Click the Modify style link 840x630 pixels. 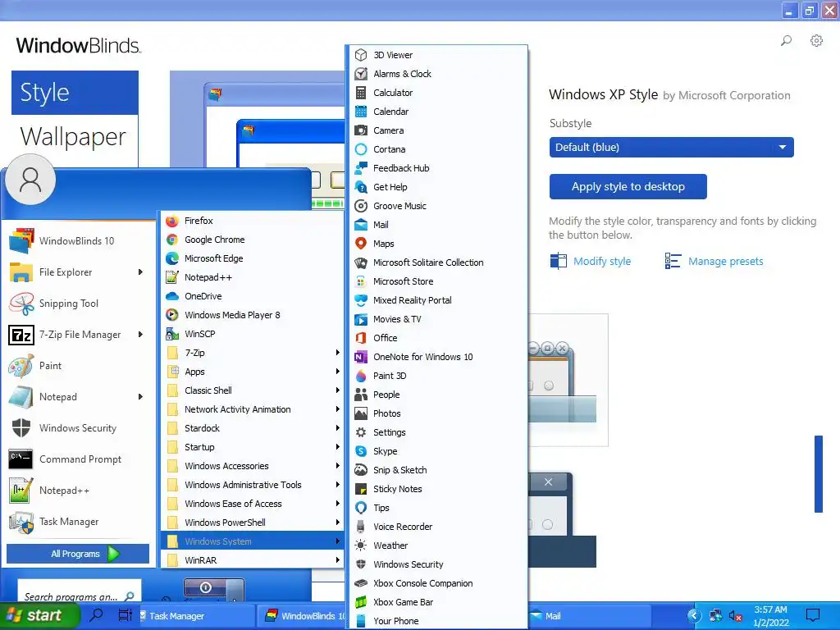point(591,262)
